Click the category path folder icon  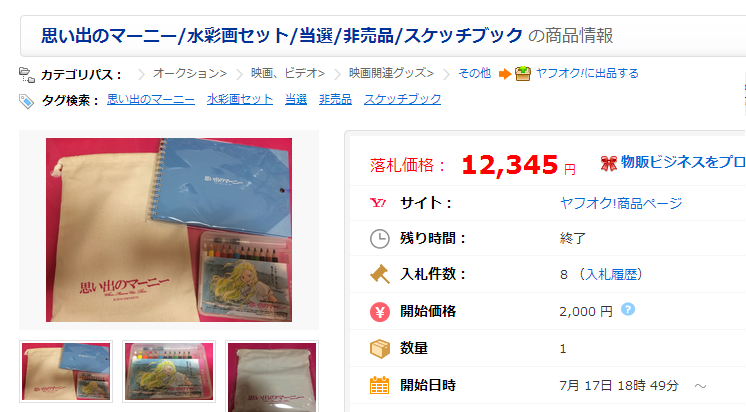point(27,75)
